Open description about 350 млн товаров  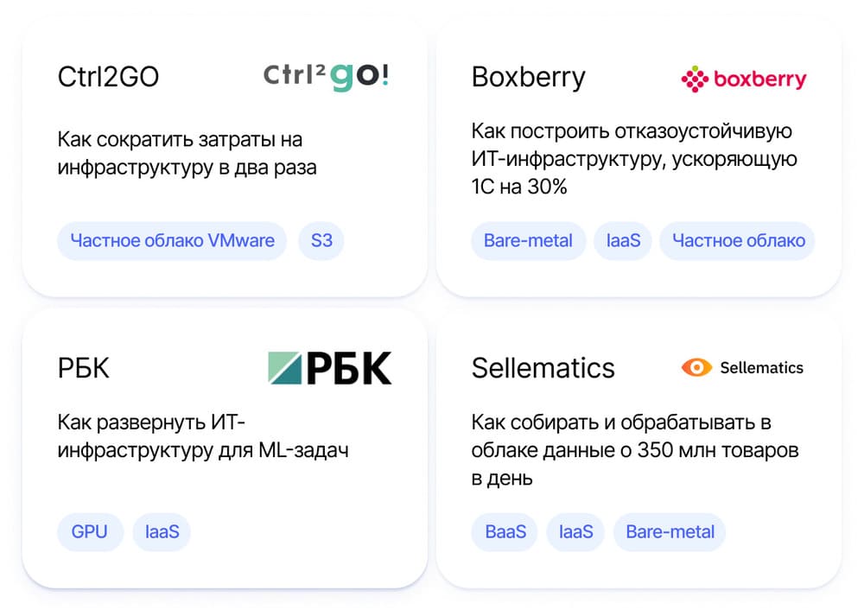tap(635, 450)
